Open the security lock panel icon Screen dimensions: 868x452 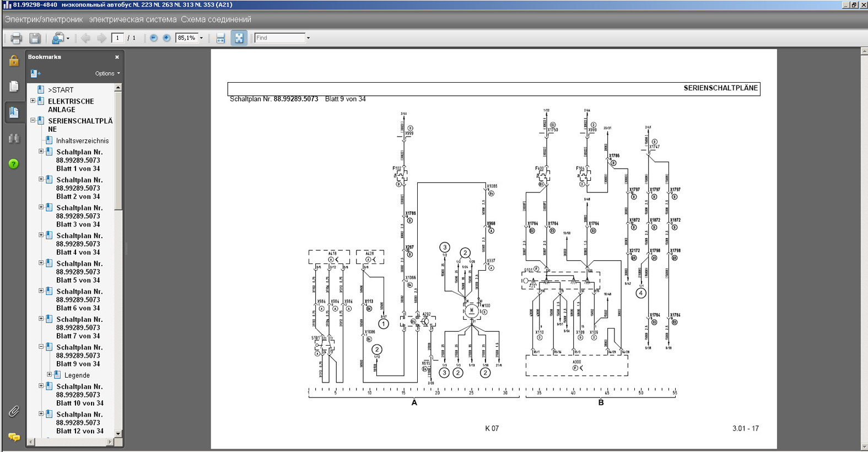point(14,61)
